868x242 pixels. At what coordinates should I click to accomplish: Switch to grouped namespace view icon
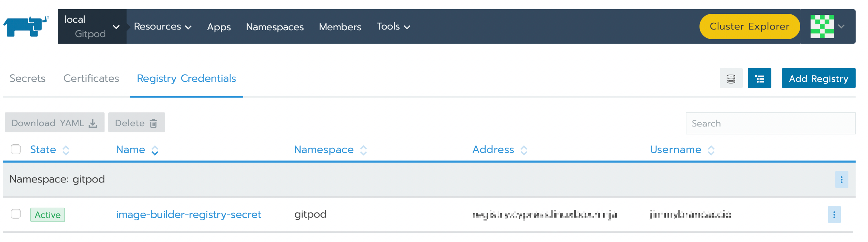click(760, 78)
